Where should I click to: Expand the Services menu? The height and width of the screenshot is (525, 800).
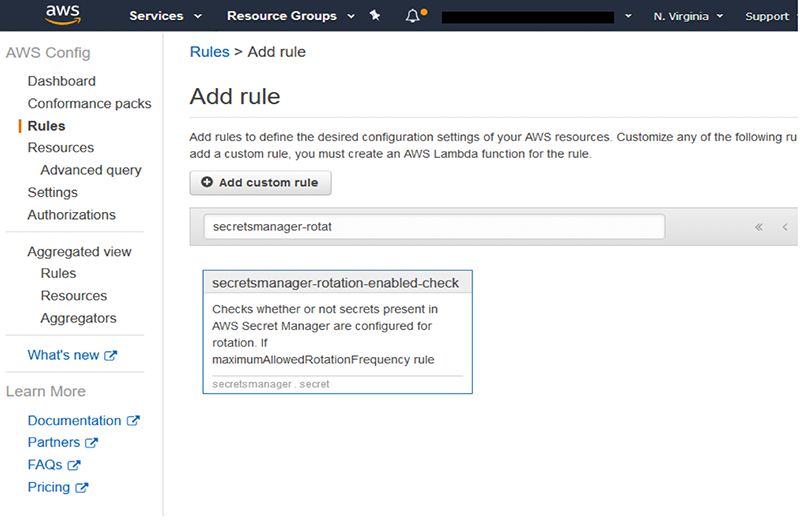tap(165, 16)
